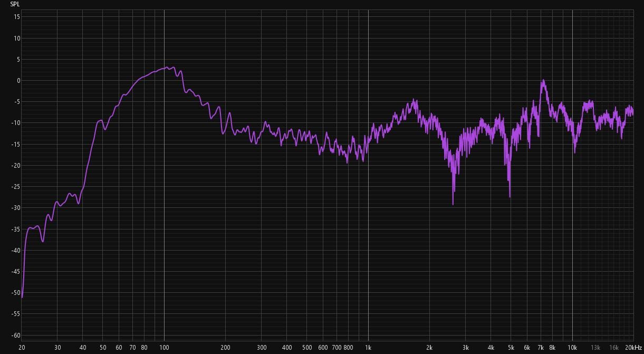Click the 20kHz label on frequency axis

(633, 348)
